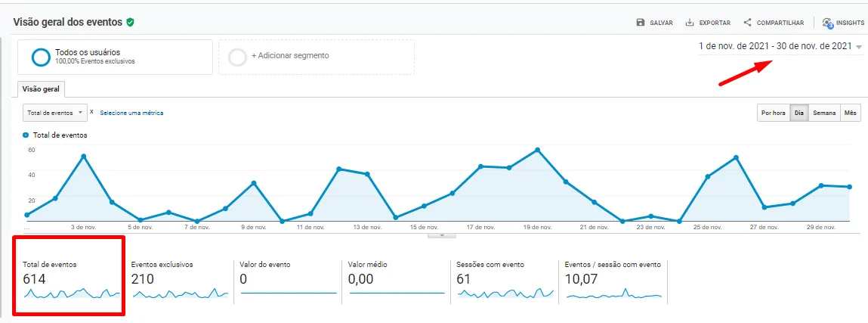
Task: Set chart granularity to Mês
Action: 851,113
